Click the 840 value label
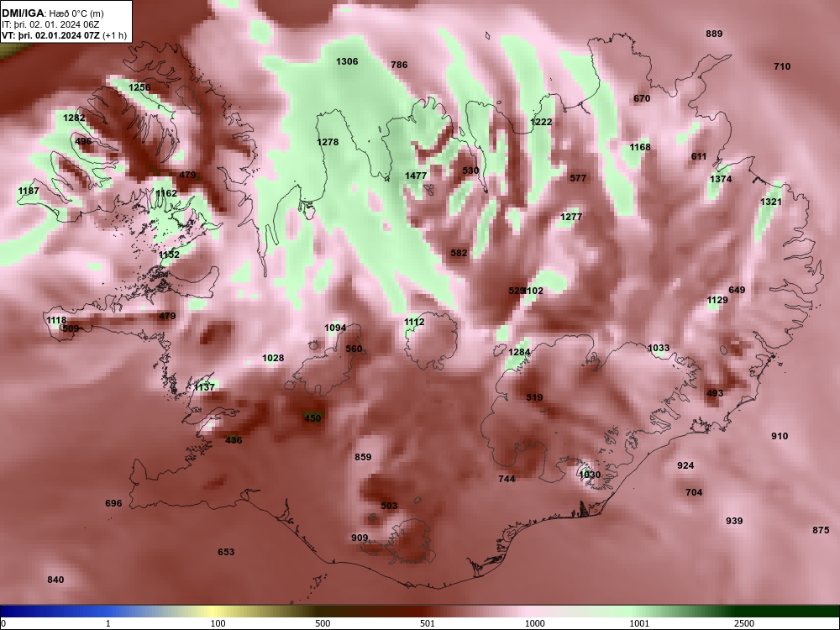Viewport: 840px width, 630px height. coord(55,580)
